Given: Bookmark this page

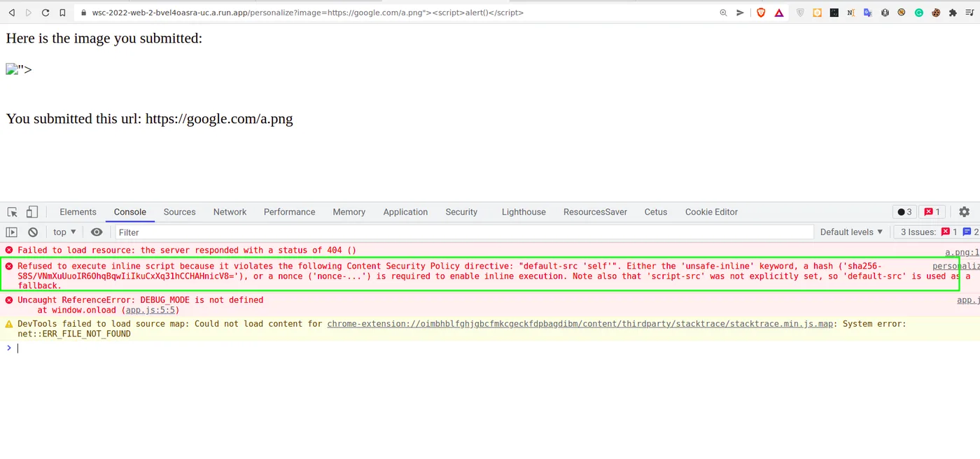Looking at the screenshot, I should click(62, 13).
